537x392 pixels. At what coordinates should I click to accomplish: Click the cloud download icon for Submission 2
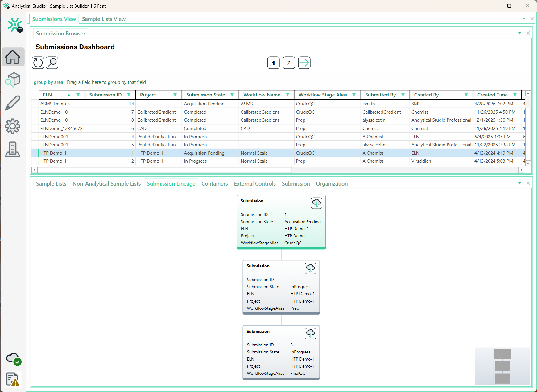(311, 268)
